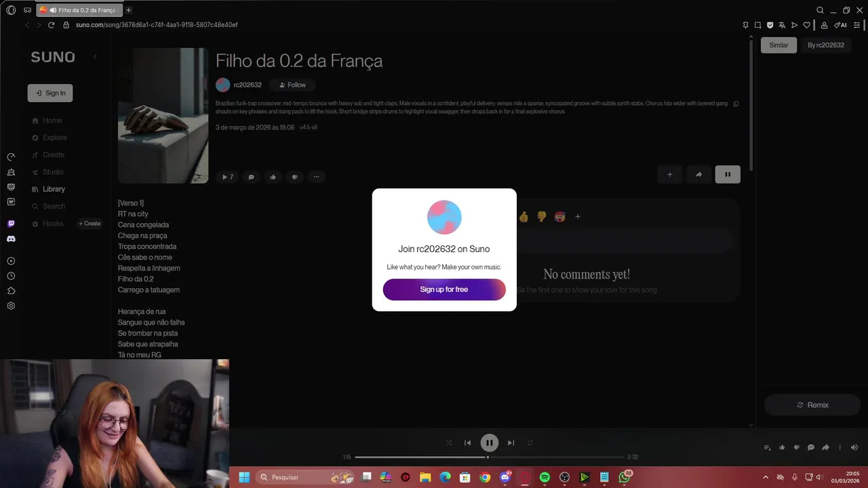The width and height of the screenshot is (868, 488).
Task: Open comments icon under song cover
Action: pyautogui.click(x=251, y=177)
